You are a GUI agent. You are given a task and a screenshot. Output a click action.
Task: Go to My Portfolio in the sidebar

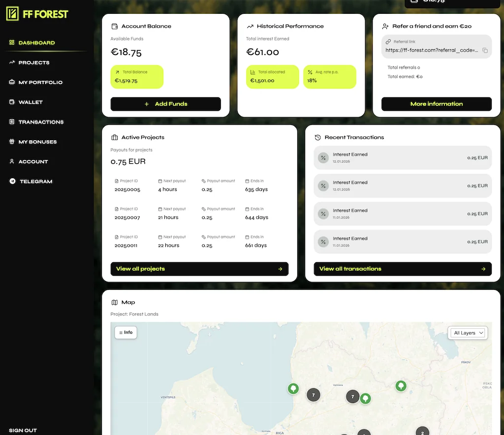click(x=40, y=82)
